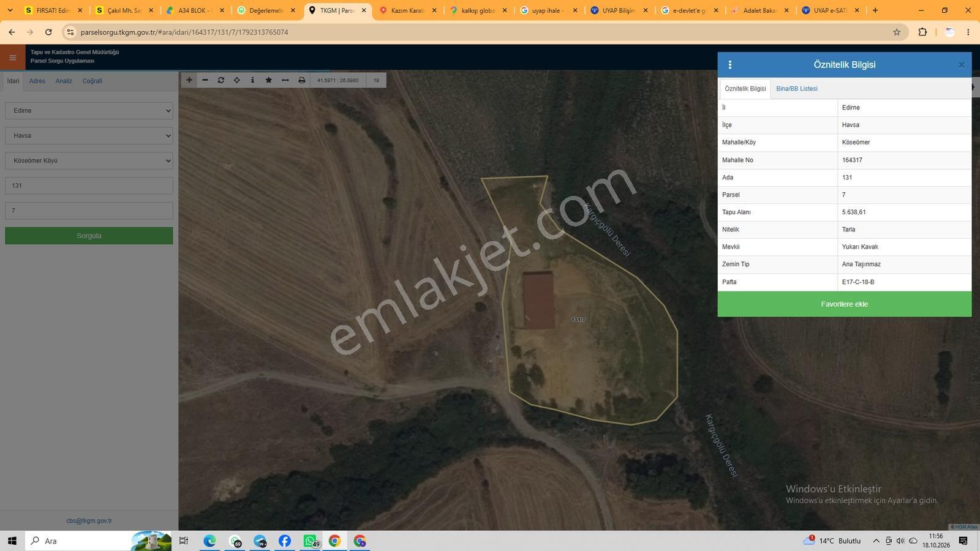
Task: Open a new browser tab
Action: click(875, 10)
